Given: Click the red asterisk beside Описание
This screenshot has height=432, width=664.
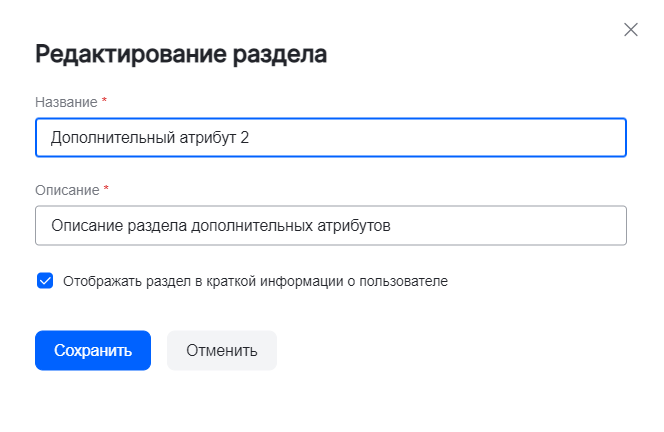Looking at the screenshot, I should point(106,189).
